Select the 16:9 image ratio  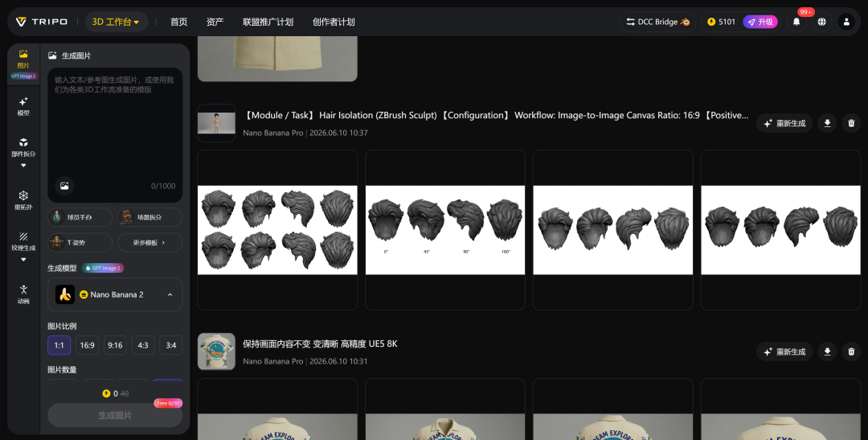(87, 345)
